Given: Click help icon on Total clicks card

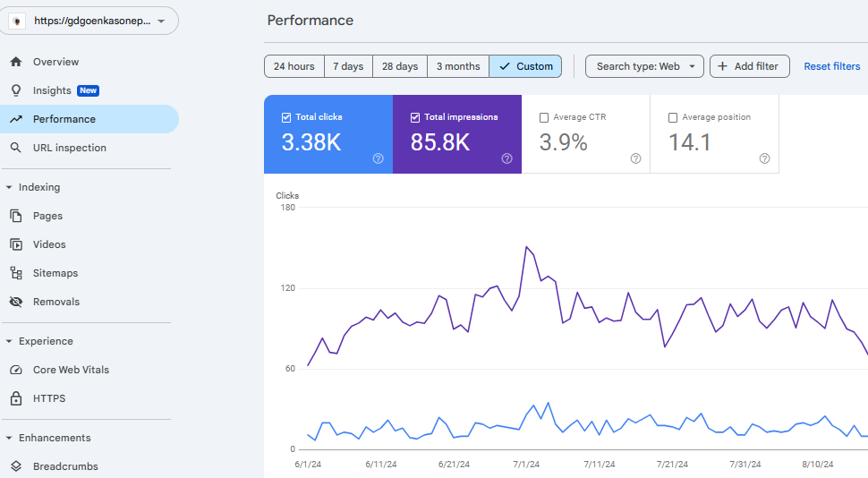Looking at the screenshot, I should coord(378,158).
